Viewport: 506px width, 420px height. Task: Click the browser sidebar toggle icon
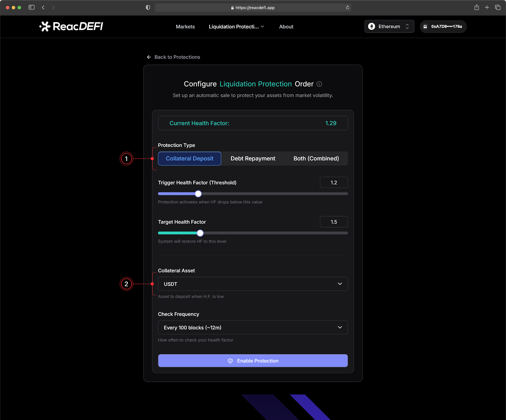(x=32, y=7)
